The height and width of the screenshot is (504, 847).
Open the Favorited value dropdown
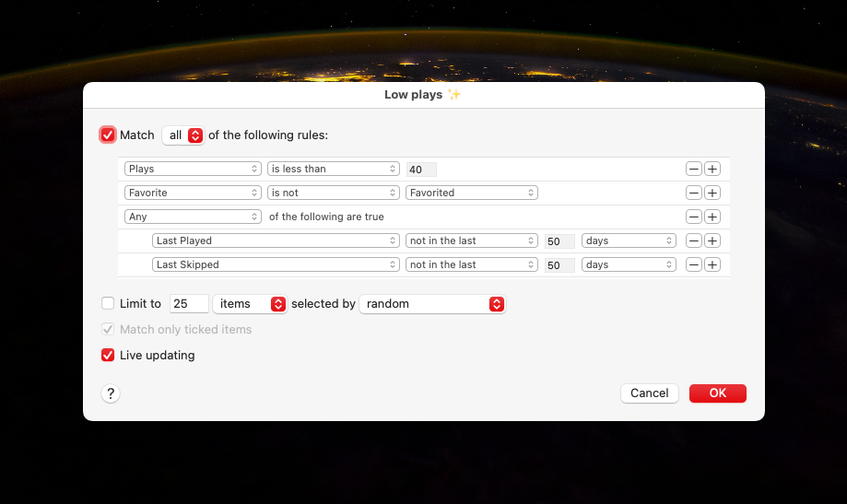[472, 193]
